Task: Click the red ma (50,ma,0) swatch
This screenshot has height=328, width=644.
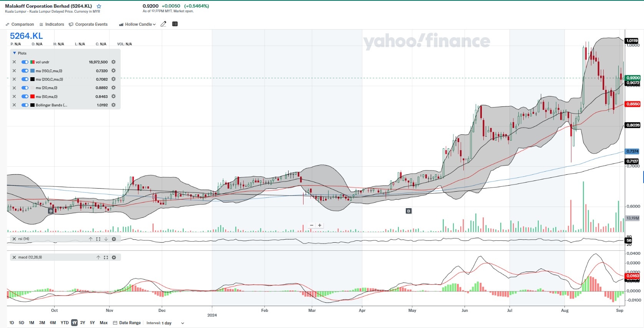Action: pos(33,96)
